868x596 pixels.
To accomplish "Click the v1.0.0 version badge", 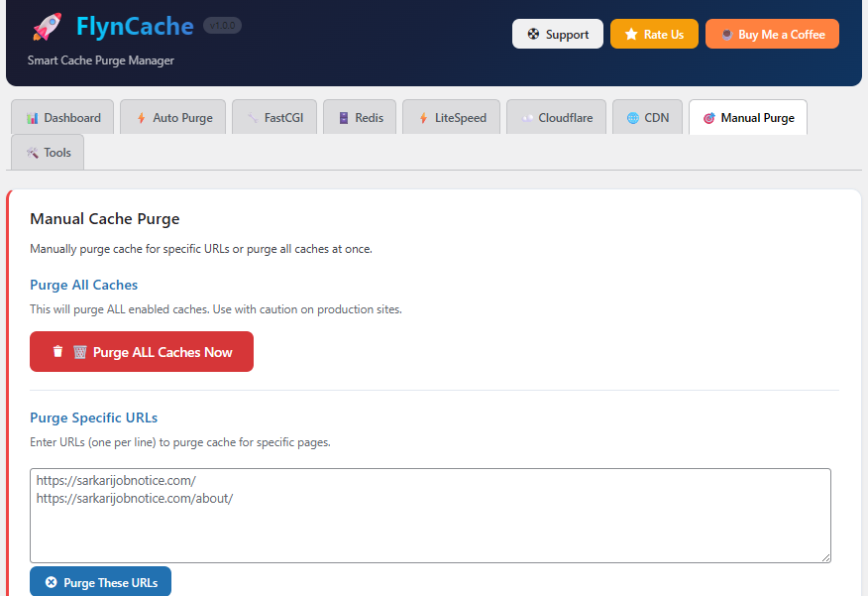I will [222, 26].
